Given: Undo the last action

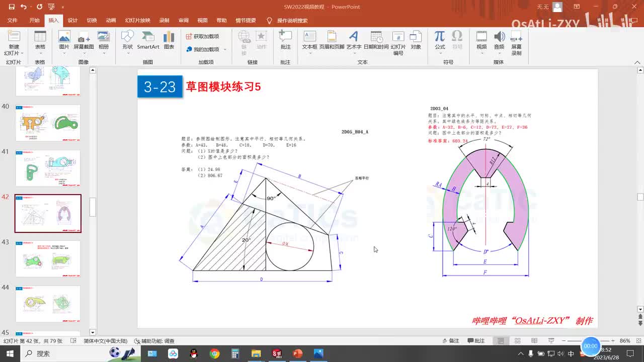Looking at the screenshot, I should click(23, 7).
